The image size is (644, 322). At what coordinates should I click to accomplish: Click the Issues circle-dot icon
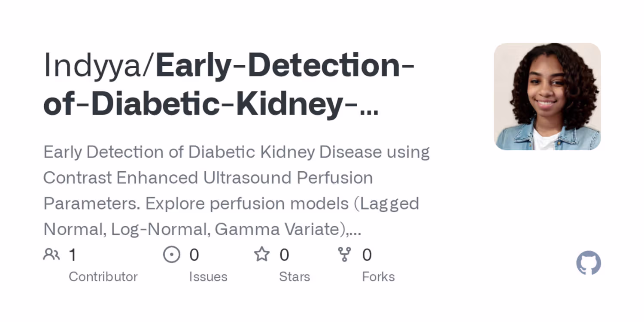click(172, 255)
